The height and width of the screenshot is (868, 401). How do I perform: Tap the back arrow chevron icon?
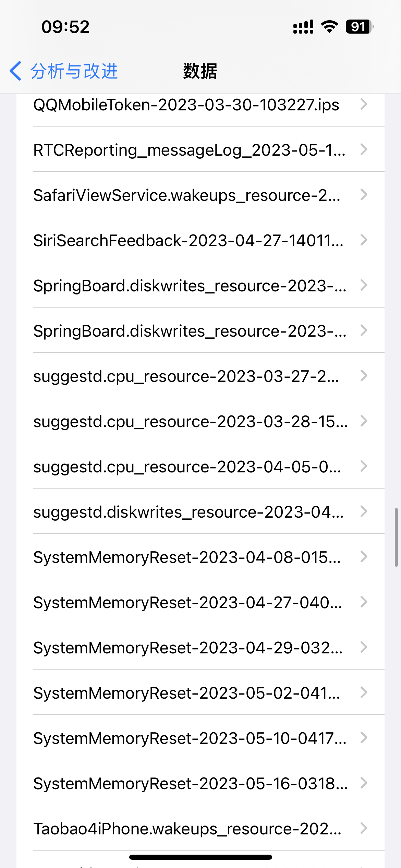pos(16,71)
